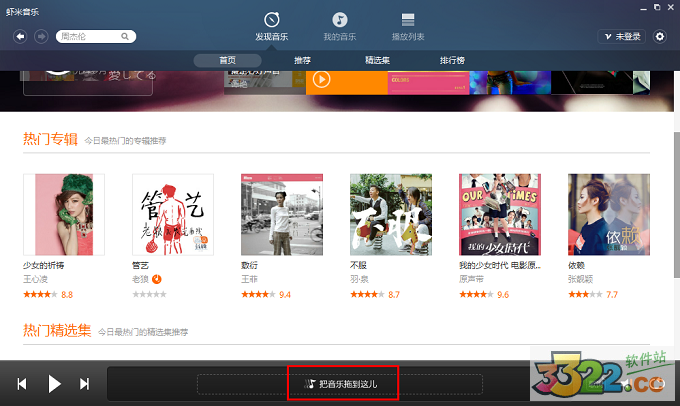Click the artist name 张靓颖
This screenshot has height=406, width=680.
coord(580,279)
